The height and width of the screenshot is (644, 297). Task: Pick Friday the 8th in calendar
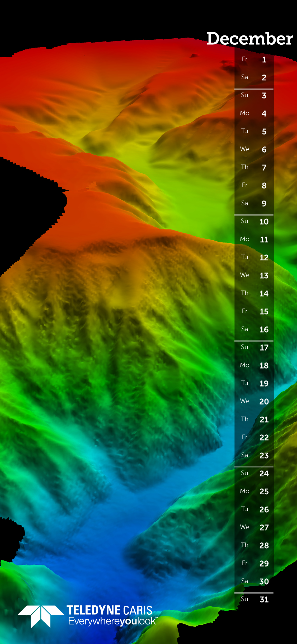pos(254,185)
